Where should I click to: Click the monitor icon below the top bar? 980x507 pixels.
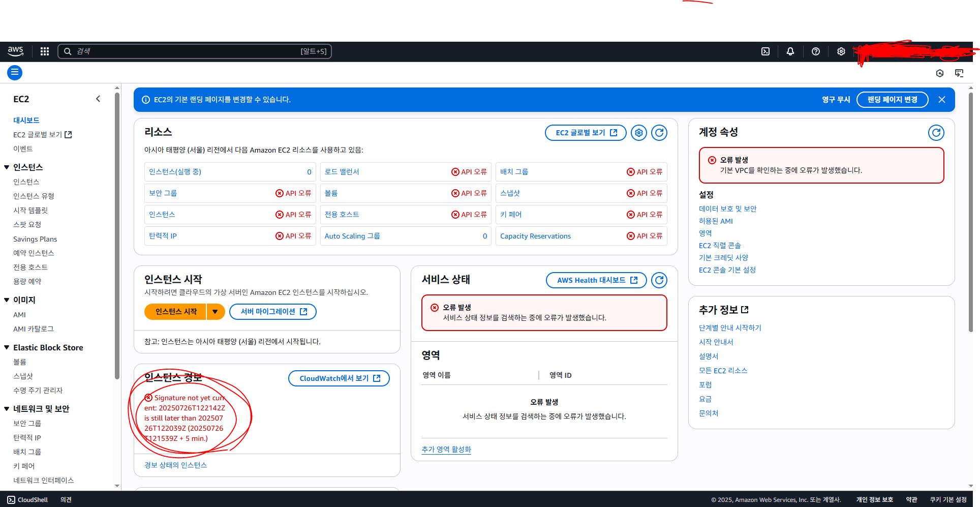pos(959,73)
